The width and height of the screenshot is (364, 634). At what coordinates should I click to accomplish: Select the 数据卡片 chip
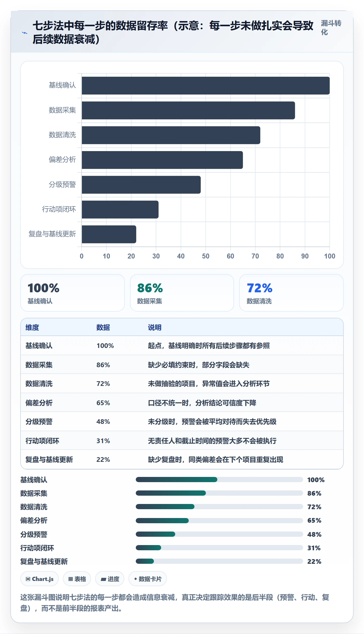pyautogui.click(x=148, y=579)
